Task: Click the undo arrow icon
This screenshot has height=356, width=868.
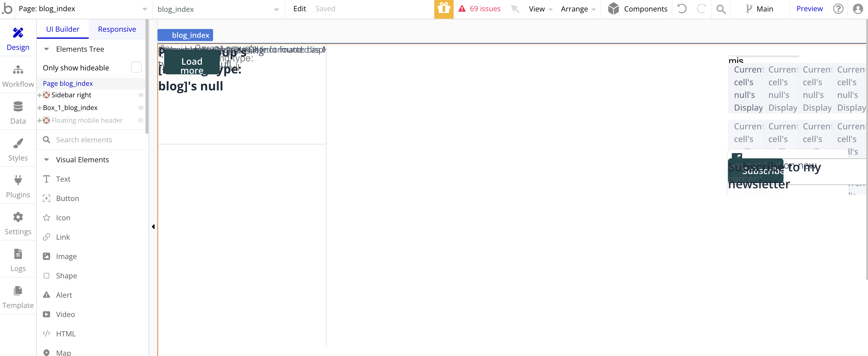Action: click(x=682, y=9)
